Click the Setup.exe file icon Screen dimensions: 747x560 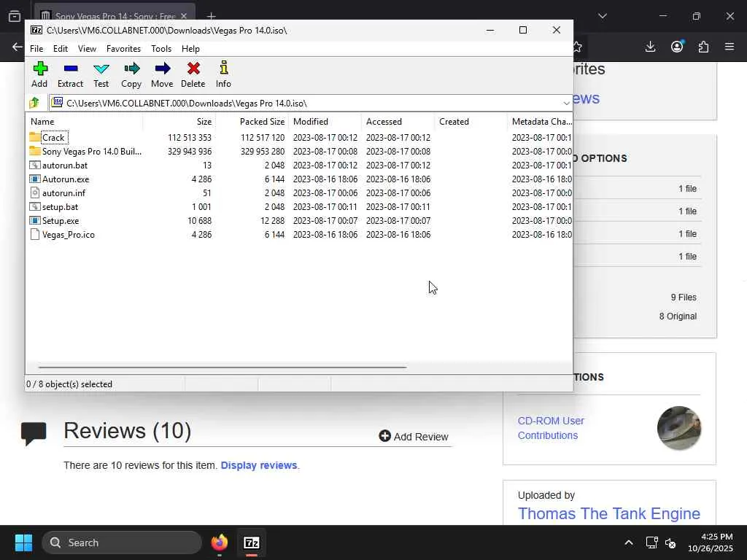pyautogui.click(x=35, y=220)
